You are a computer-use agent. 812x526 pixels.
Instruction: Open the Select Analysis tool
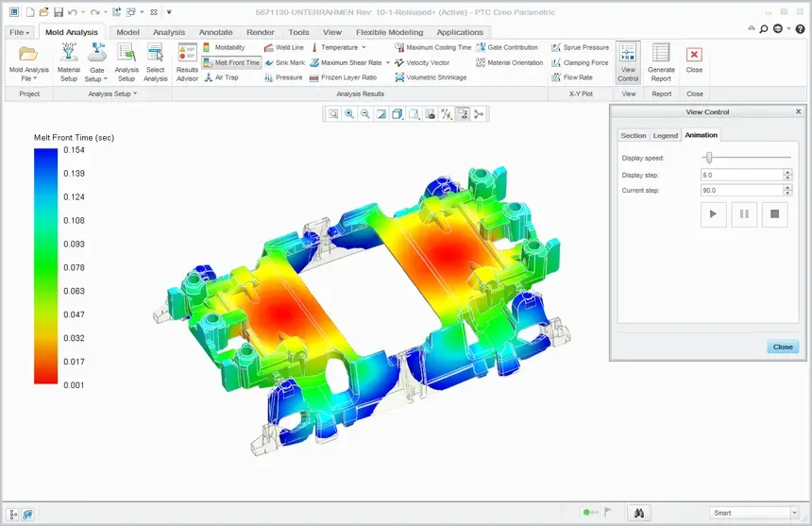point(156,62)
